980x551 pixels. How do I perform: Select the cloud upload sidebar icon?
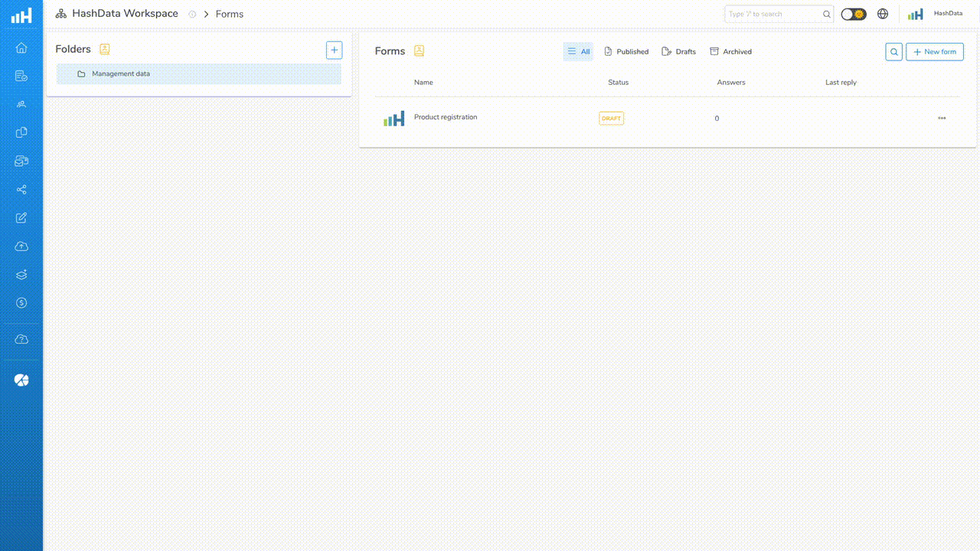21,246
